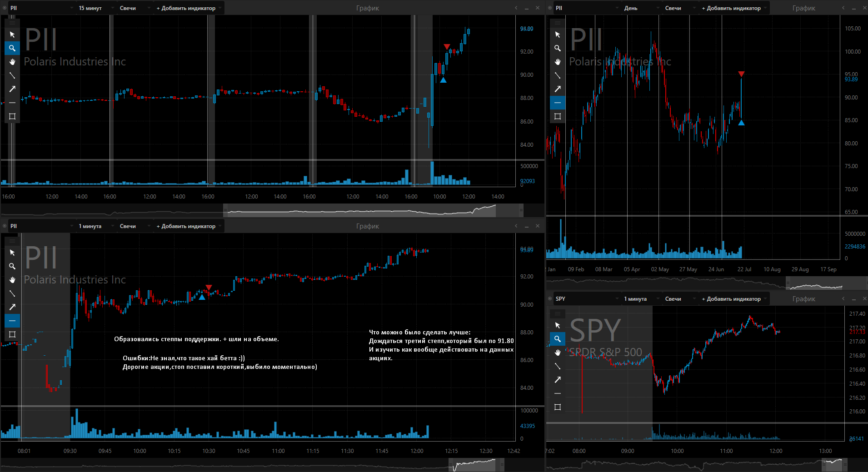
Task: Toggle link circle in 15-minute PII chart header
Action: point(5,8)
